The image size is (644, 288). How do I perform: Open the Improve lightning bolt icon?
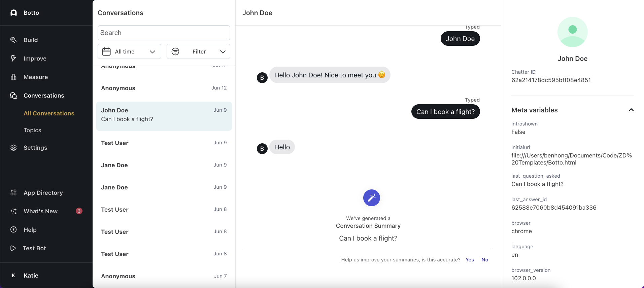pos(13,59)
